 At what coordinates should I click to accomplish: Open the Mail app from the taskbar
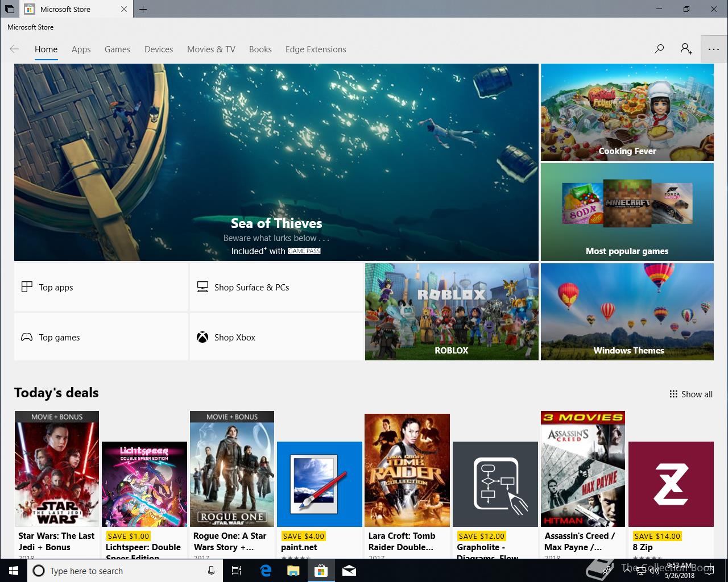pyautogui.click(x=349, y=571)
